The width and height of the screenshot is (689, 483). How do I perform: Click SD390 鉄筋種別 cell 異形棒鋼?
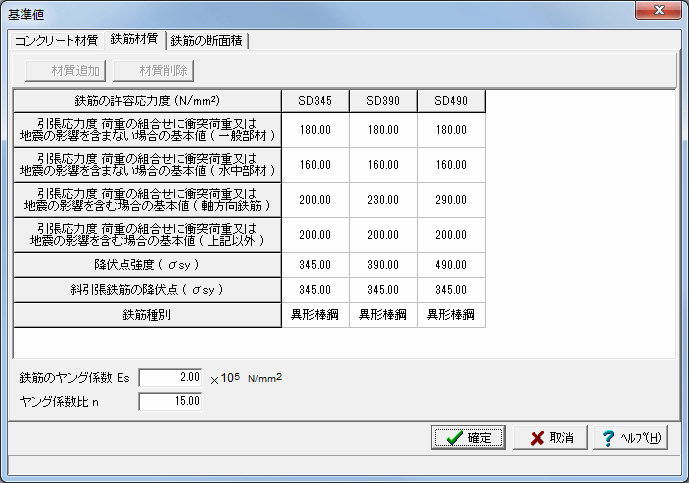(x=383, y=315)
